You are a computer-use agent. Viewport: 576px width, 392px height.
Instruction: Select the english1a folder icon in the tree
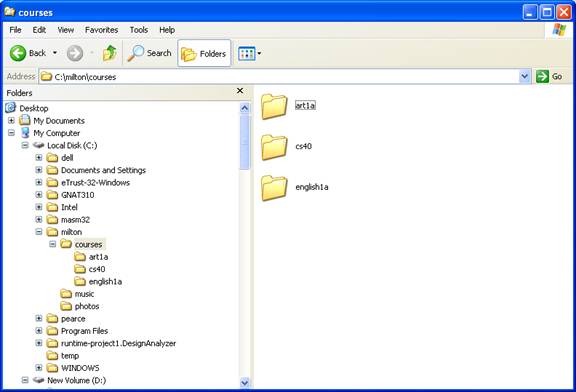(x=80, y=281)
